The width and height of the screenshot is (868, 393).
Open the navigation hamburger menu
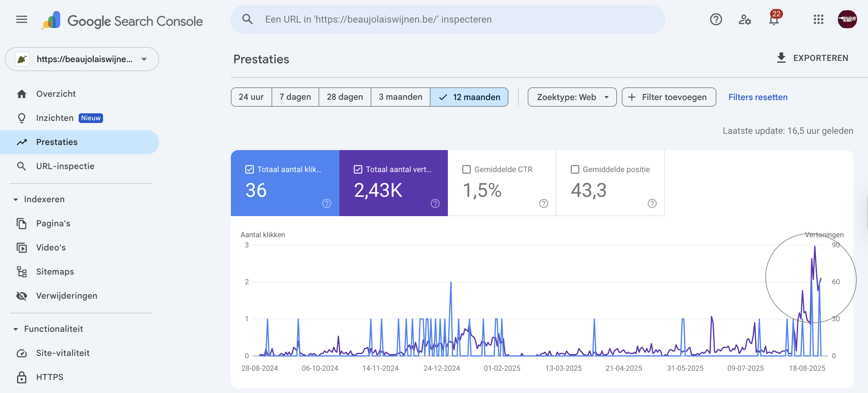pyautogui.click(x=21, y=19)
